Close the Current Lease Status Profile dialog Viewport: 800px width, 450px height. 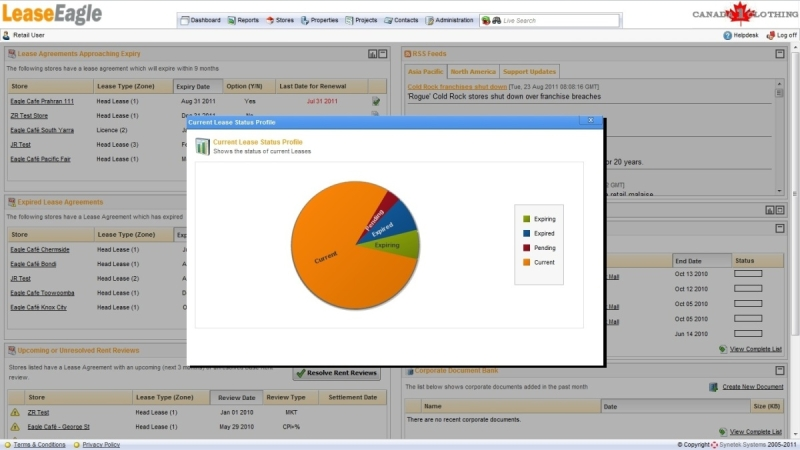tap(590, 120)
